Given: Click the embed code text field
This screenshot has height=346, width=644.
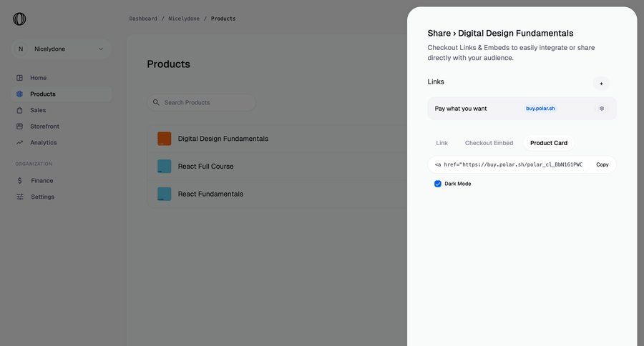Looking at the screenshot, I should click(509, 164).
